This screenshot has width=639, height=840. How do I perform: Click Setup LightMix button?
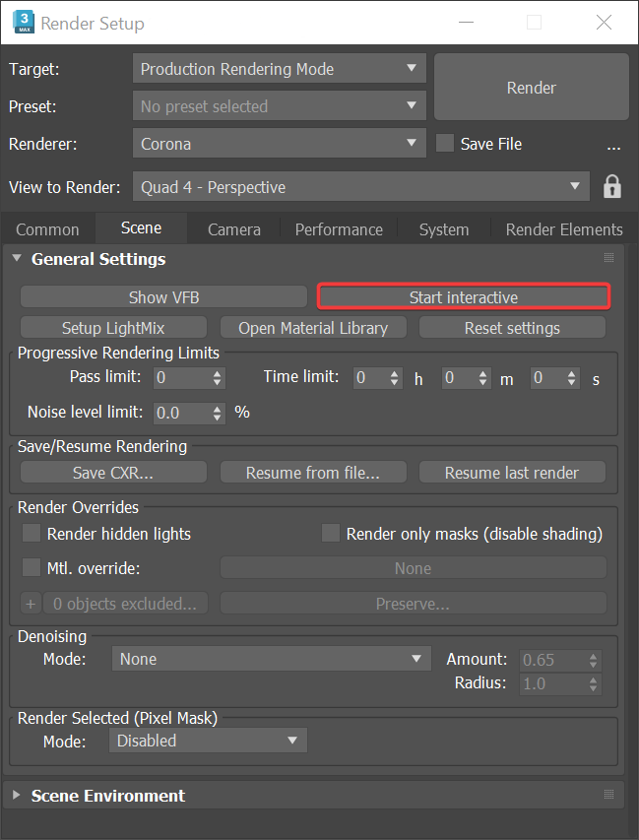pos(113,328)
